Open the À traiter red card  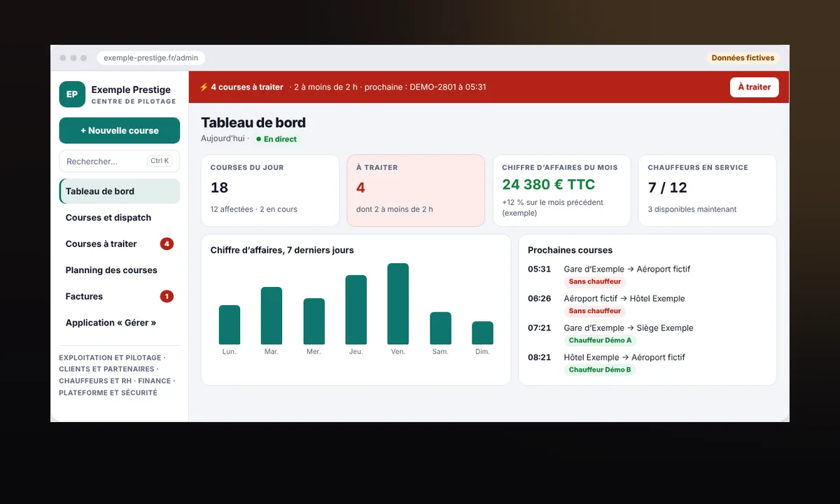click(416, 190)
